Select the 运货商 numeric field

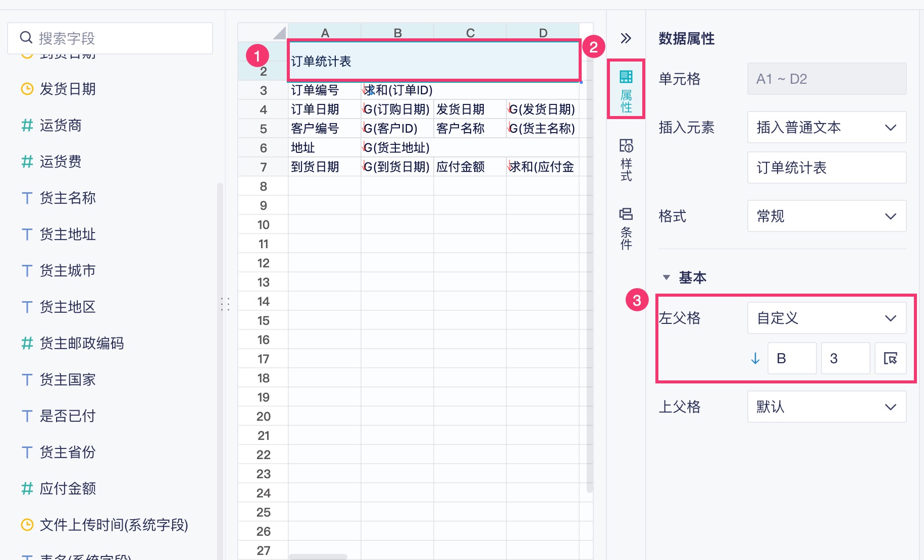coord(61,126)
